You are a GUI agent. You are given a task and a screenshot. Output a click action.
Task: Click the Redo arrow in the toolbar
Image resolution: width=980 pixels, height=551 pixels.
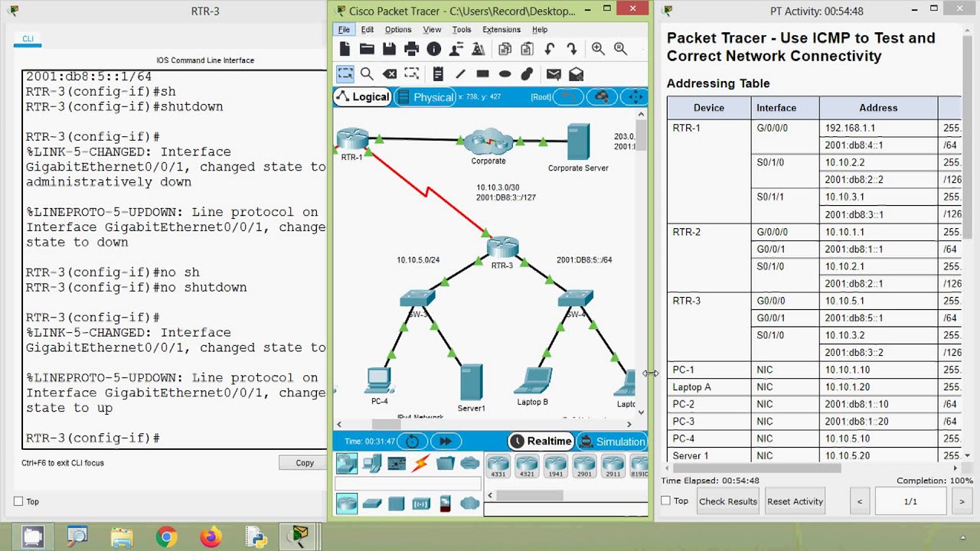571,49
